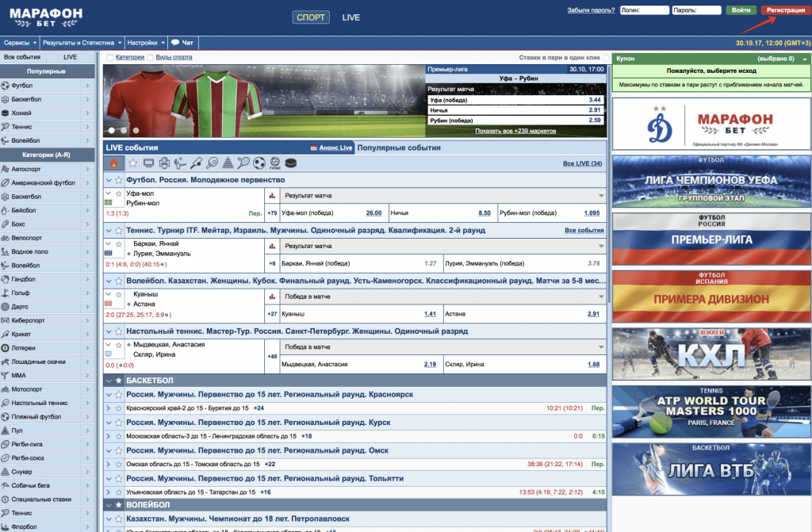The image size is (812, 532).
Task: Open the 'Все LIVE (34)' link
Action: point(582,163)
